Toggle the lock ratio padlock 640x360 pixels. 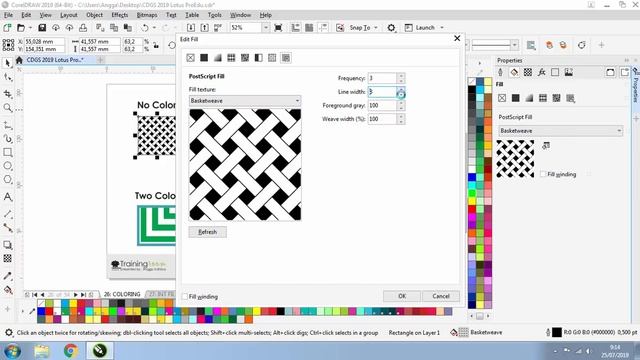(156, 45)
